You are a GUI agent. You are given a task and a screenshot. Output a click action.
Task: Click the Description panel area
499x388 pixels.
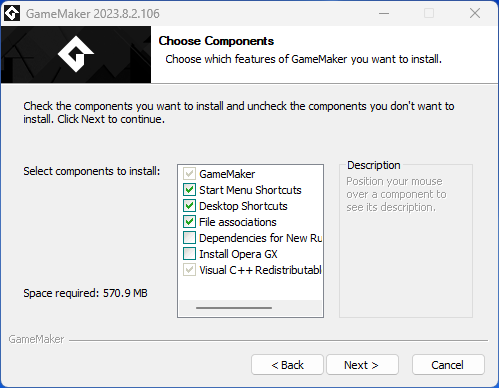click(x=406, y=240)
